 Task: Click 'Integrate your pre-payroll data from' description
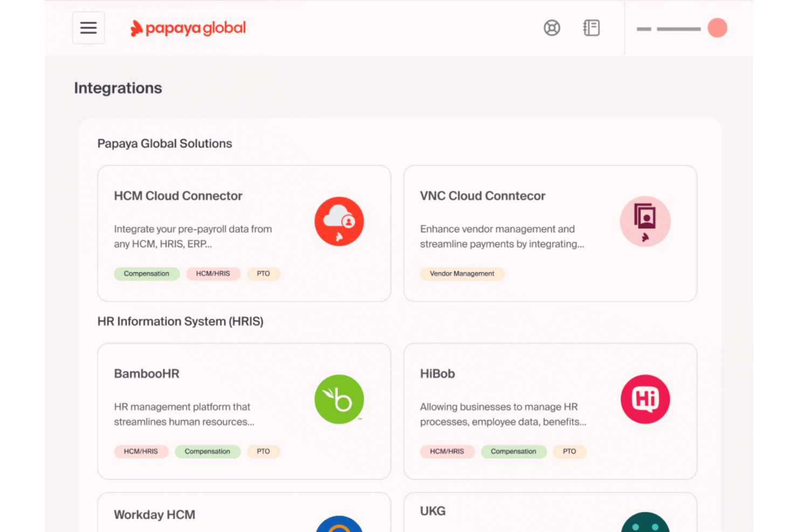[193, 229]
